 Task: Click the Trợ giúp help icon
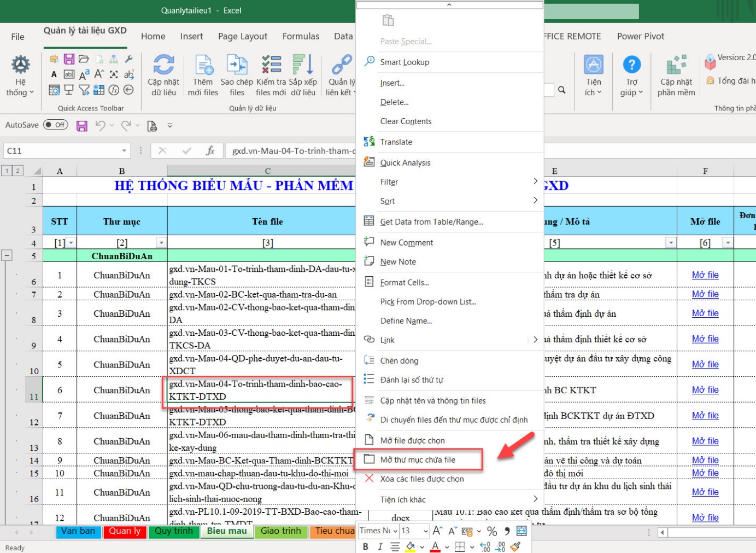631,65
